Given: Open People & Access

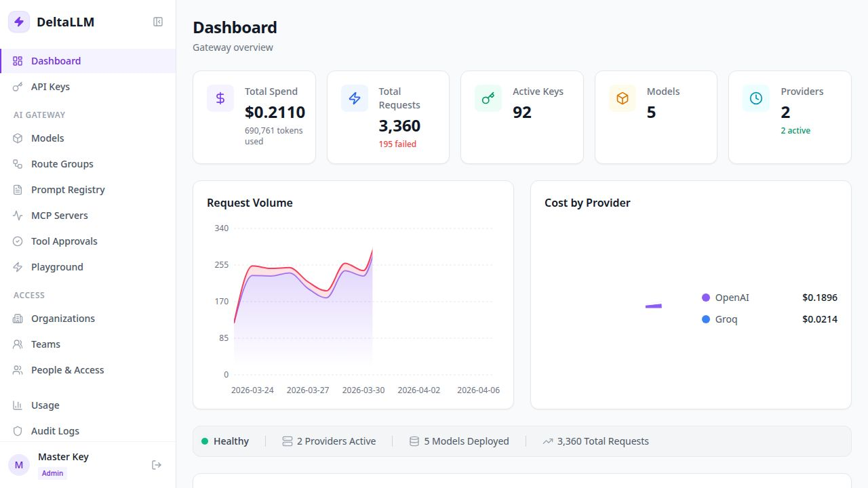Looking at the screenshot, I should click(88, 370).
